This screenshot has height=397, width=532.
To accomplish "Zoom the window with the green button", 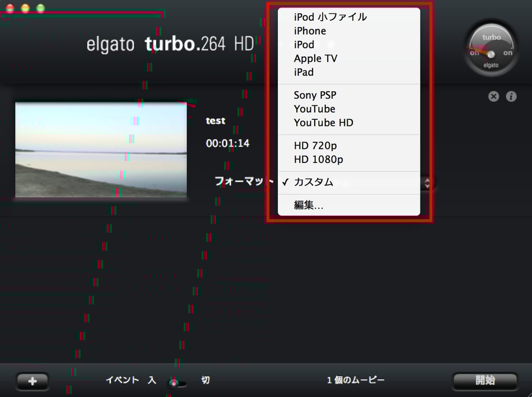I will 40,8.
